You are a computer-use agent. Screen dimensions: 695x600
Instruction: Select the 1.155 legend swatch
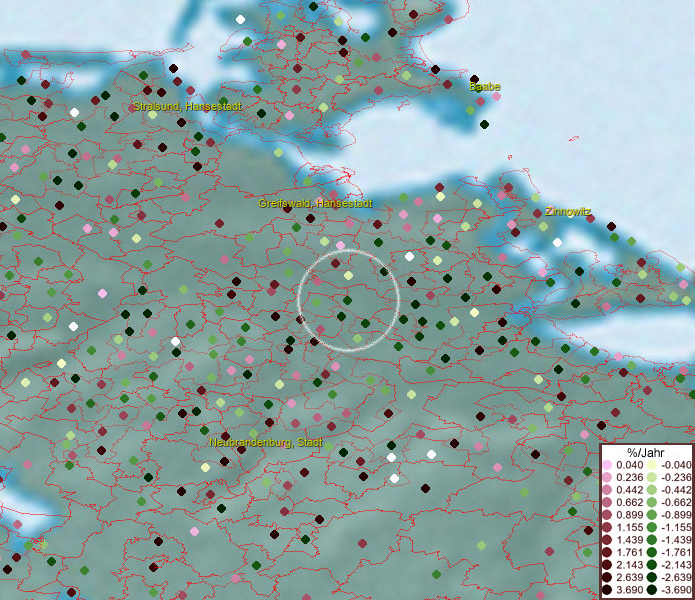pyautogui.click(x=607, y=527)
